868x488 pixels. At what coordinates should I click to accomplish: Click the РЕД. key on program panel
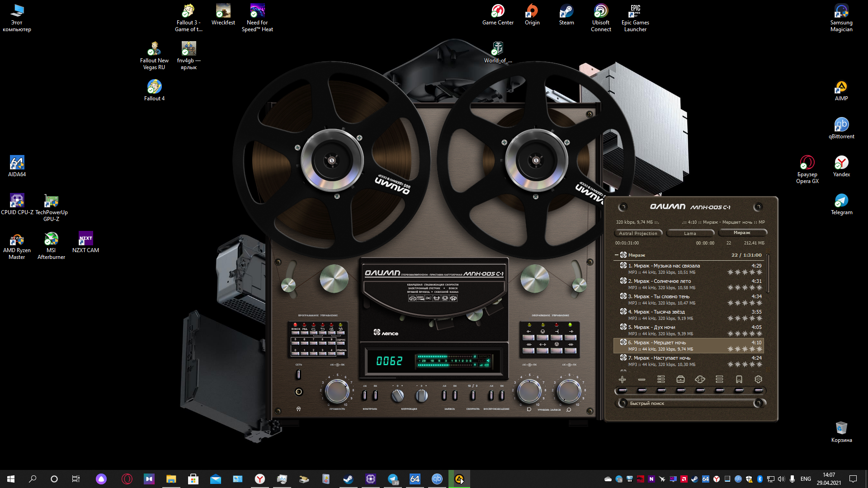tap(304, 333)
